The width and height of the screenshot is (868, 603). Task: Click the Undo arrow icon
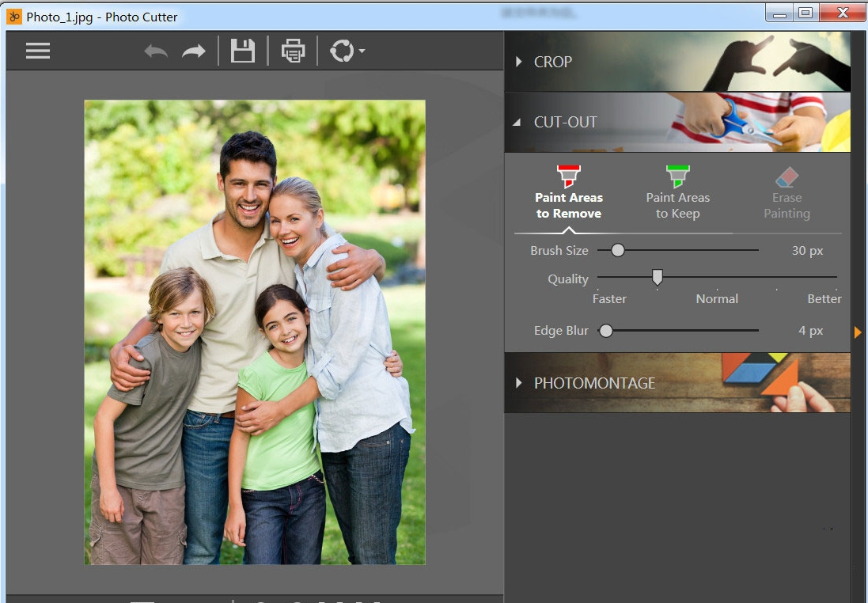pyautogui.click(x=156, y=52)
